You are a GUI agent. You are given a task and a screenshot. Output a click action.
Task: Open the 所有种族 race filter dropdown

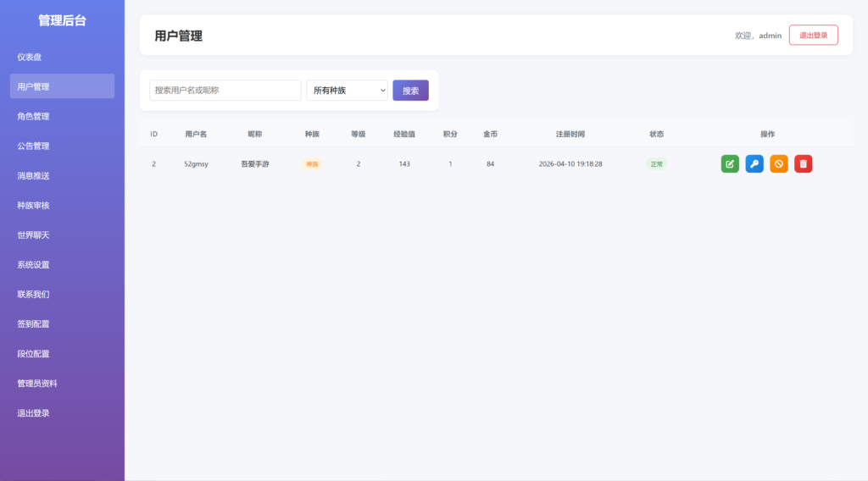coord(347,91)
